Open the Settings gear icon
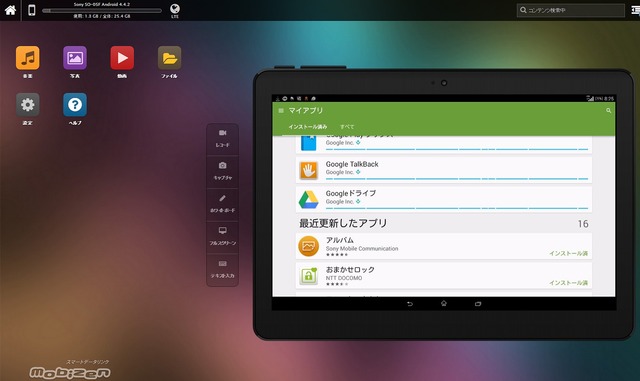640x381 pixels. point(28,105)
